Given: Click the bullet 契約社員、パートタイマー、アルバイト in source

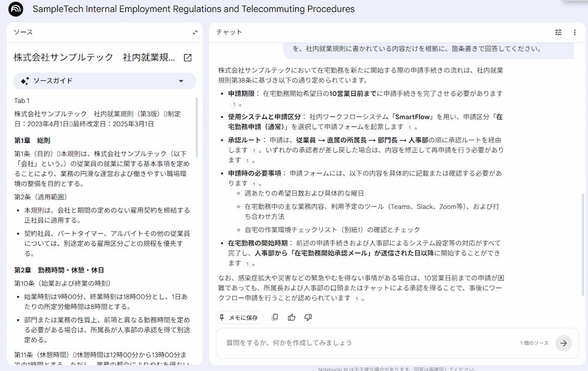Looking at the screenshot, I should click(x=107, y=243).
